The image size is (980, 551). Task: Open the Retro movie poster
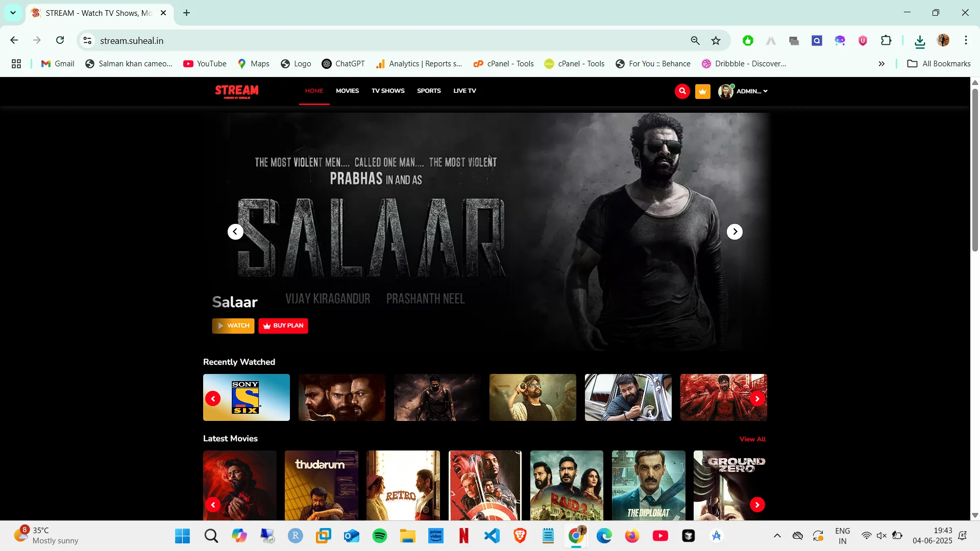[403, 485]
